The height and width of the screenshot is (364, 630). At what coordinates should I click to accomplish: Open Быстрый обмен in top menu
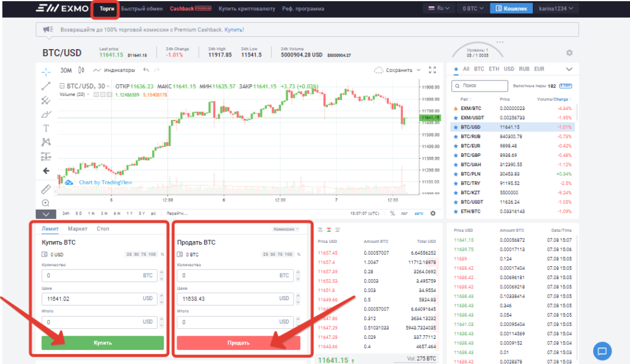click(142, 9)
